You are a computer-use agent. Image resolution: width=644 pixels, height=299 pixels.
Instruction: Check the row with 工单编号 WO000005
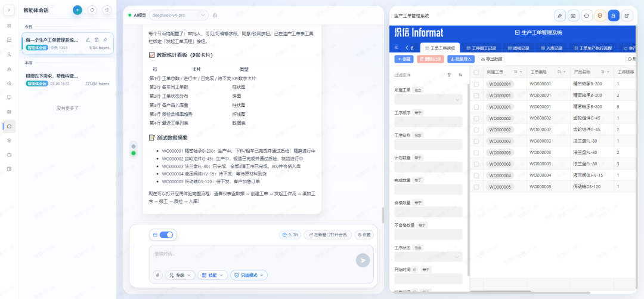[476, 187]
